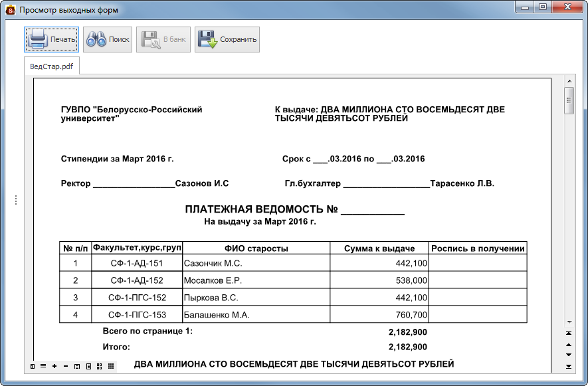Click the text Тарасенко Л.В.
The height and width of the screenshot is (386, 588).
coord(462,183)
